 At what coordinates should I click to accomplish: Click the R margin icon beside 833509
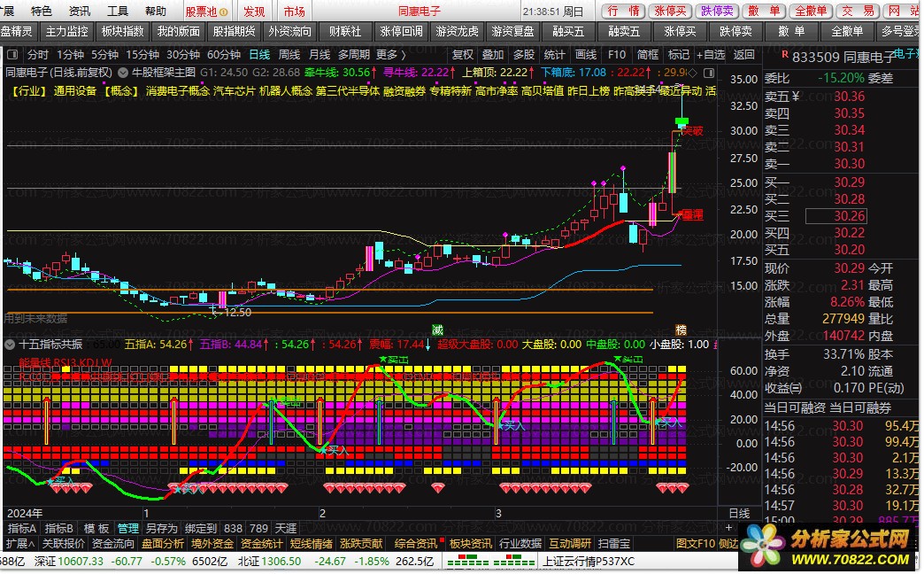tap(784, 55)
